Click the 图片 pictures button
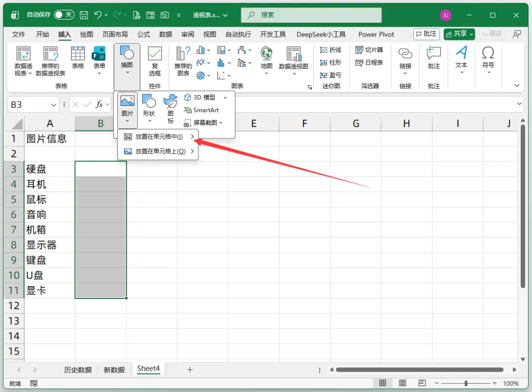Viewport: 532px width, 392px height. pos(127,109)
